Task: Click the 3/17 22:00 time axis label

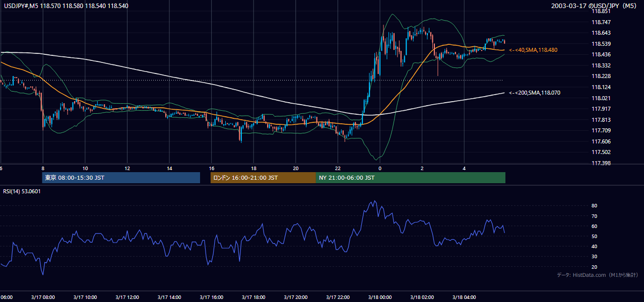Action: [338, 297]
